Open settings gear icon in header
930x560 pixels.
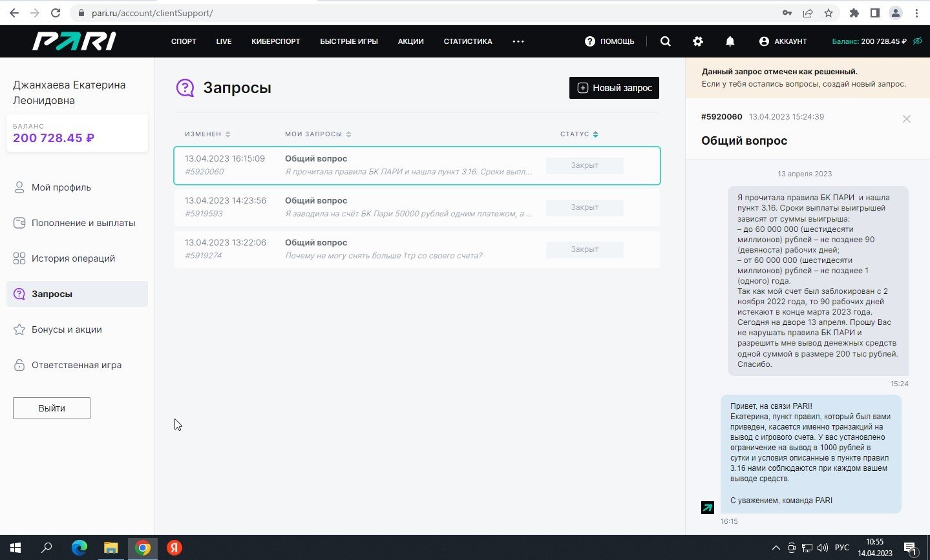tap(697, 41)
